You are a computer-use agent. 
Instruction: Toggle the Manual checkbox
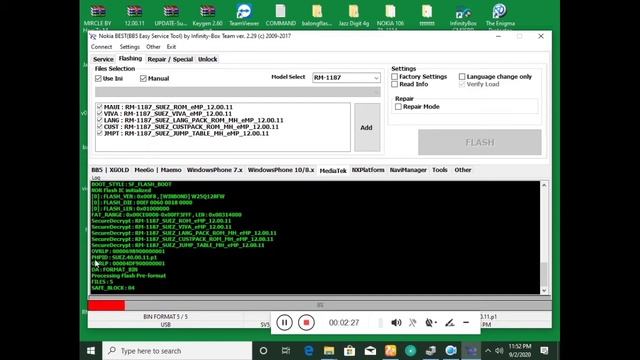(143, 78)
